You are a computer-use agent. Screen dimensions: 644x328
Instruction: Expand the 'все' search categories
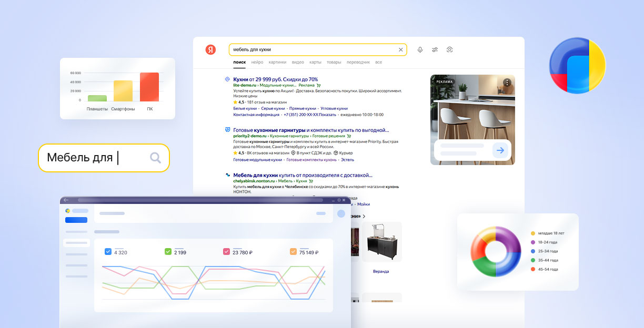(x=378, y=63)
